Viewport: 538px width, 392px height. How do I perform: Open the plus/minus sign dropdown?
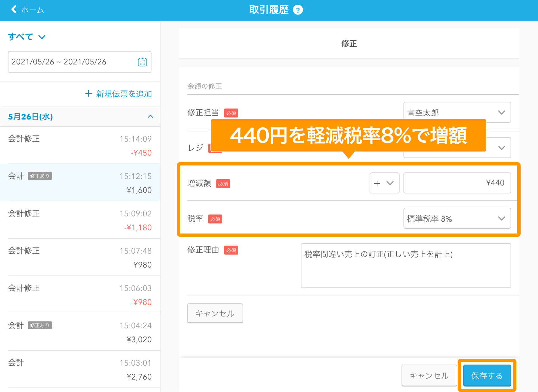[x=384, y=183]
